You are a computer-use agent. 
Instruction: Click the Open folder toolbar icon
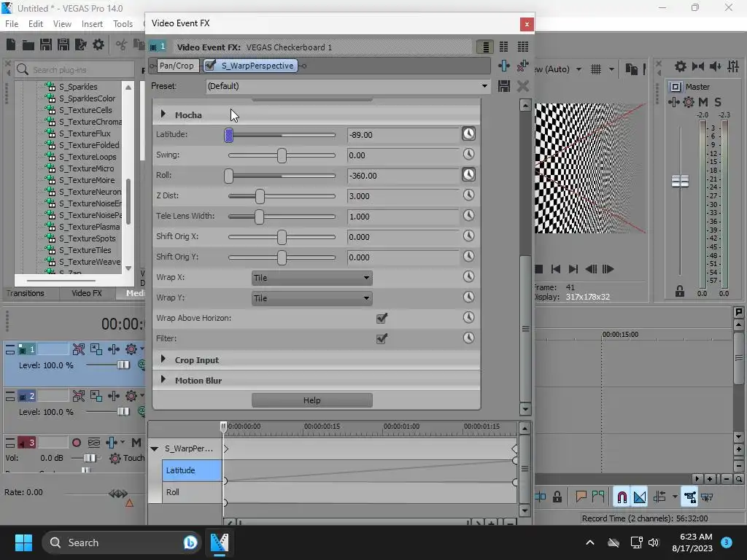28,44
